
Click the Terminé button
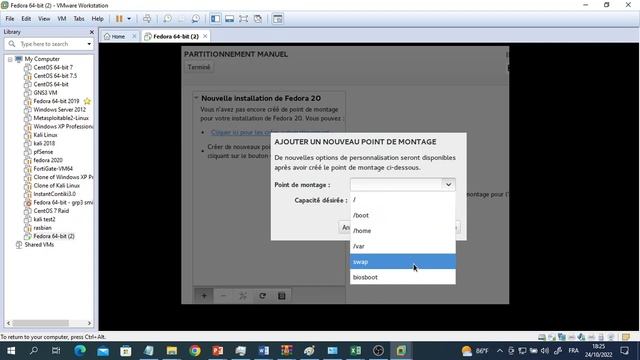199,67
